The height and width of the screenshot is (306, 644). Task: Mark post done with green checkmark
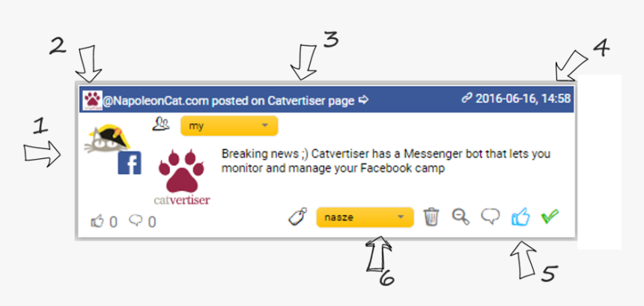point(550,216)
